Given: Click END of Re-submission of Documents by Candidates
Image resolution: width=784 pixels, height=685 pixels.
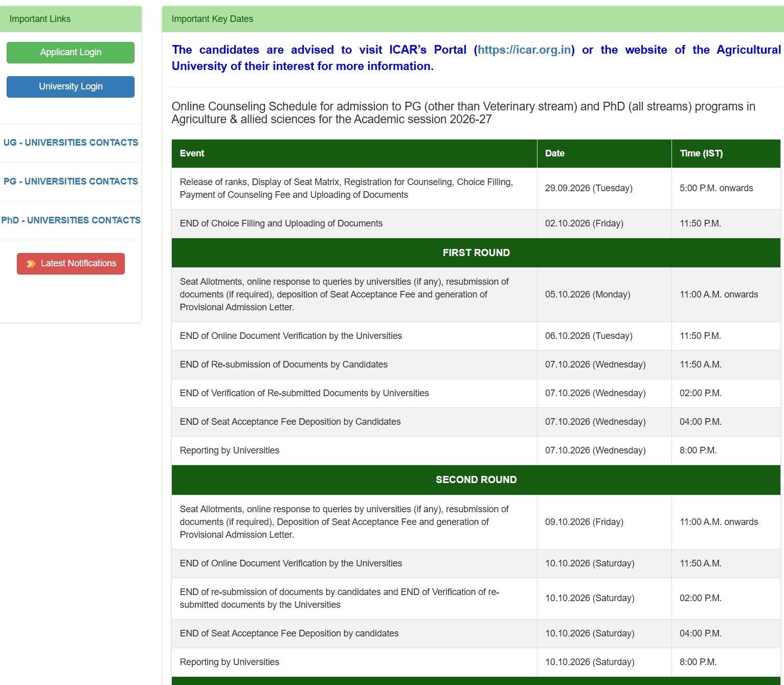Looking at the screenshot, I should pyautogui.click(x=283, y=364).
